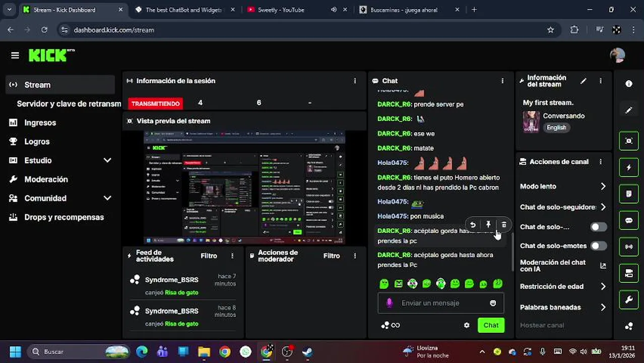
Task: Click the Enviar un mensaje input field
Action: [440, 303]
